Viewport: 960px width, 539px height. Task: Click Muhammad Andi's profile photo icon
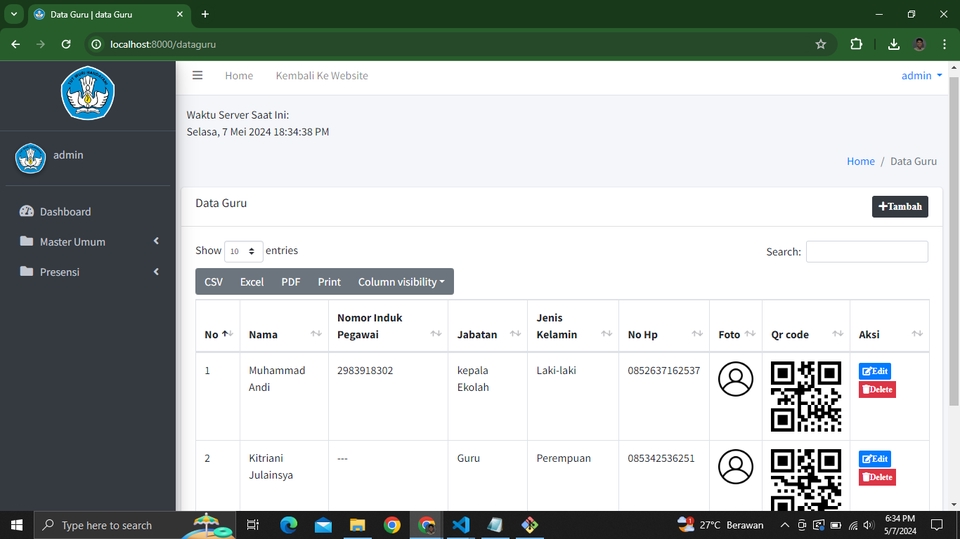(735, 379)
